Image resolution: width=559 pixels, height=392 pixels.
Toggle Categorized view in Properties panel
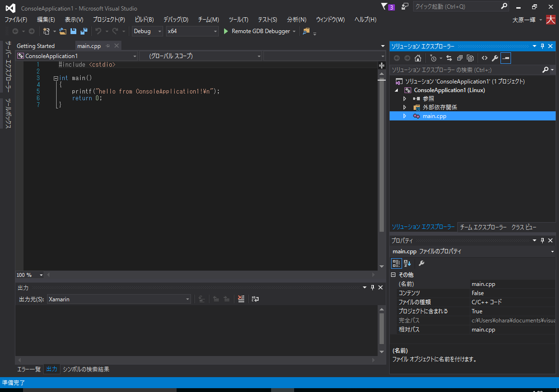(396, 263)
